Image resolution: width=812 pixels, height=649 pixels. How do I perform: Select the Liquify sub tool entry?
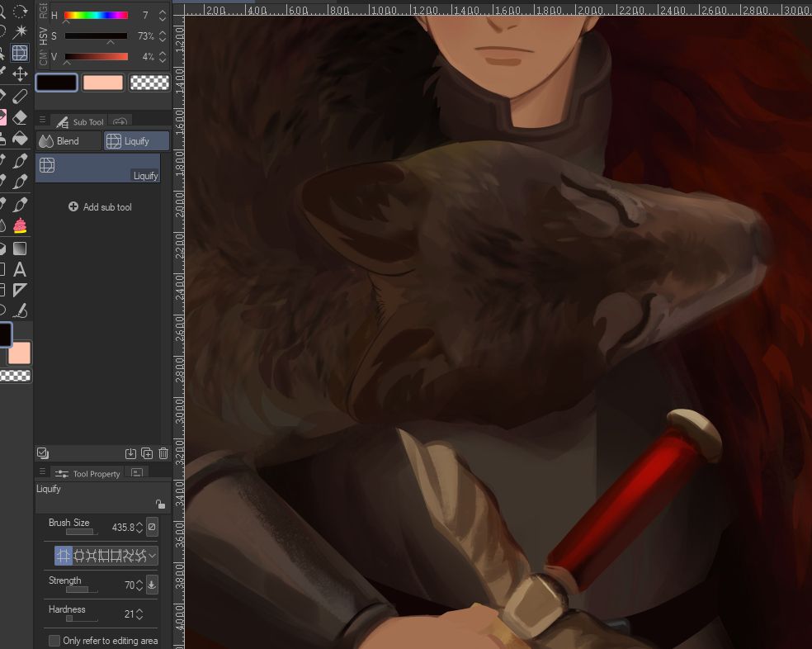coord(98,168)
